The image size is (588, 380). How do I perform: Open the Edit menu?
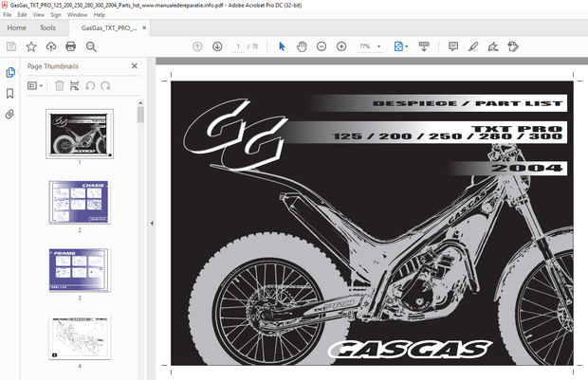22,14
